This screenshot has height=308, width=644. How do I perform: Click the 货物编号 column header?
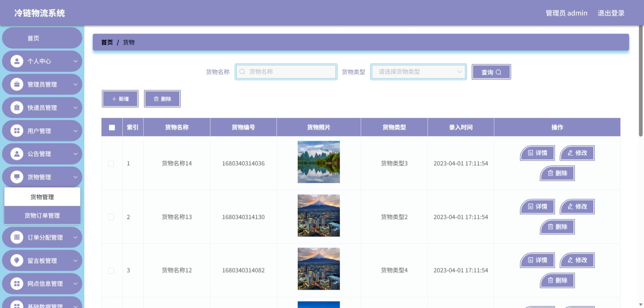click(x=243, y=127)
